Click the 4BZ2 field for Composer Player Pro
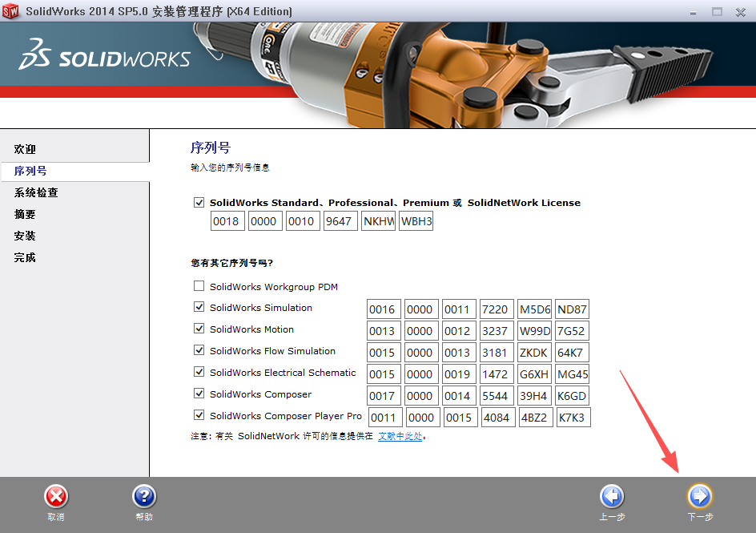This screenshot has width=756, height=533. click(x=535, y=416)
